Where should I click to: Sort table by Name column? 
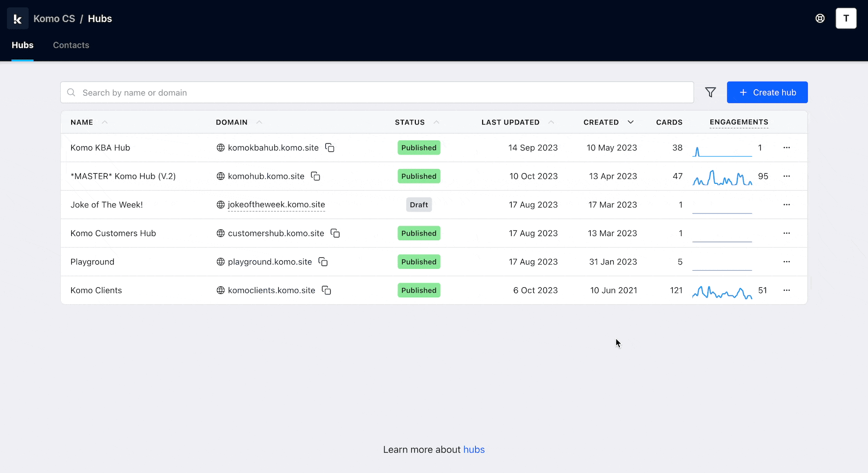point(82,122)
